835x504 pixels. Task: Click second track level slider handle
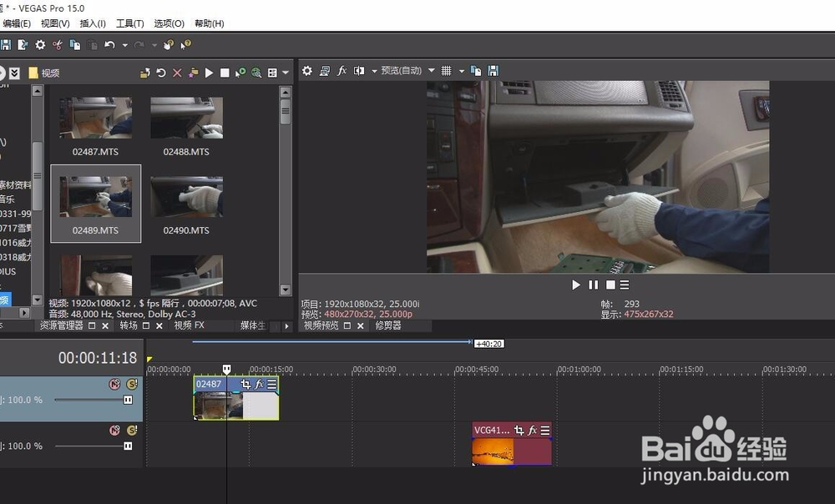pyautogui.click(x=128, y=446)
